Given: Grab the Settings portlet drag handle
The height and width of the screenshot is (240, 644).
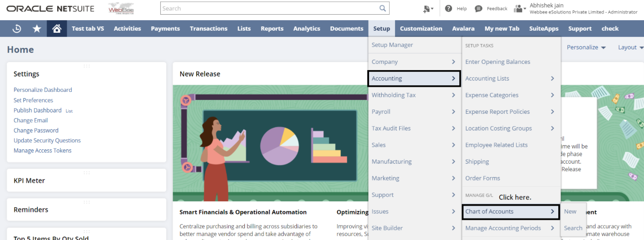Looking at the screenshot, I should pos(86,66).
